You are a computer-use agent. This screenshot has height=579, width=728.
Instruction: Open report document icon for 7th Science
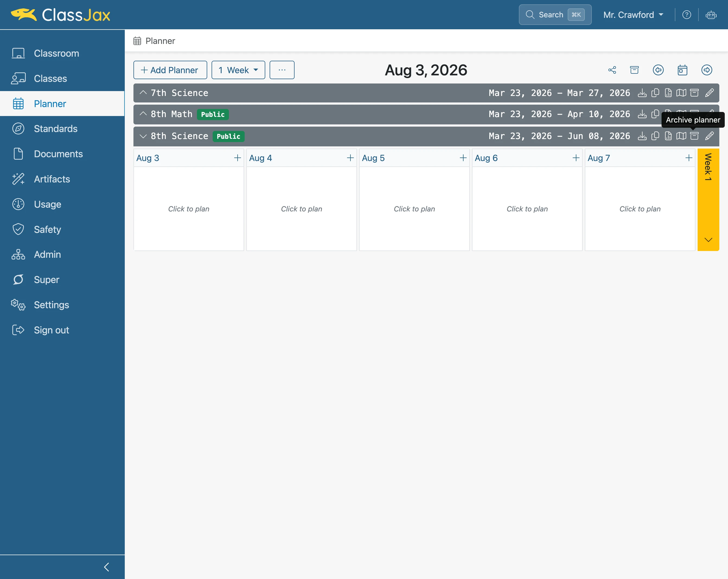[x=668, y=93]
